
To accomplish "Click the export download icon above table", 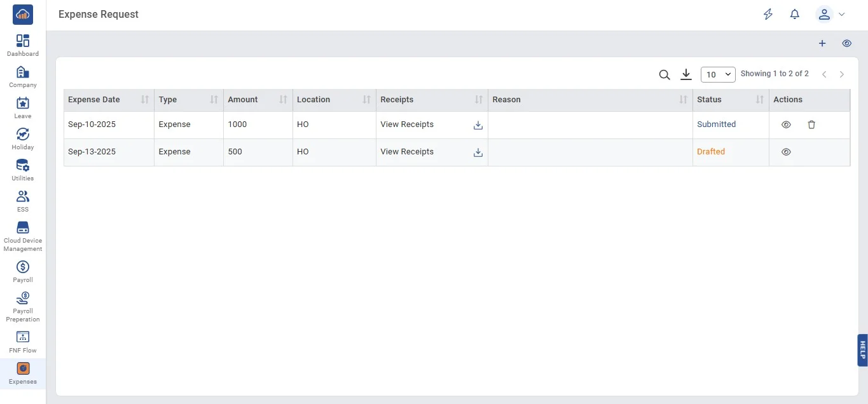I will [685, 75].
